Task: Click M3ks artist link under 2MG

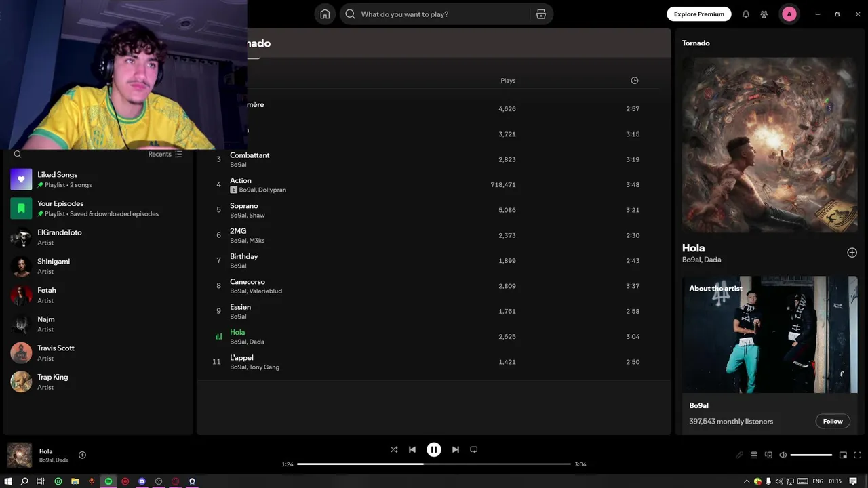Action: click(257, 241)
